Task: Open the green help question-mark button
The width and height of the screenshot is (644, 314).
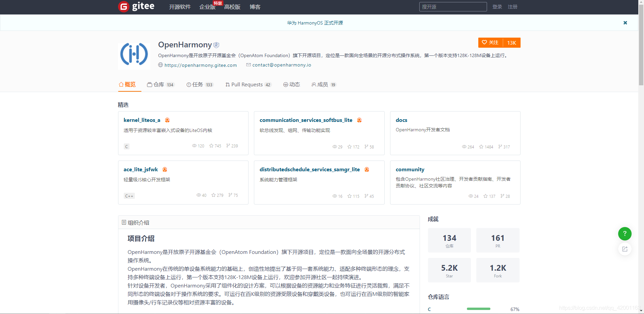Action: pos(625,233)
